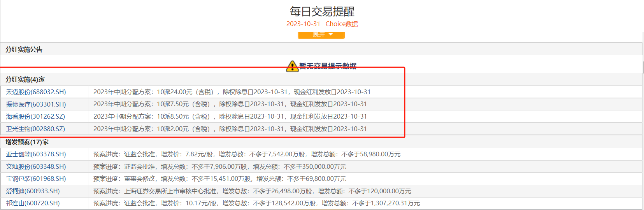644x210 pixels.
Task: Click the 暂无交易提示数据 notice text
Action: pyautogui.click(x=328, y=66)
